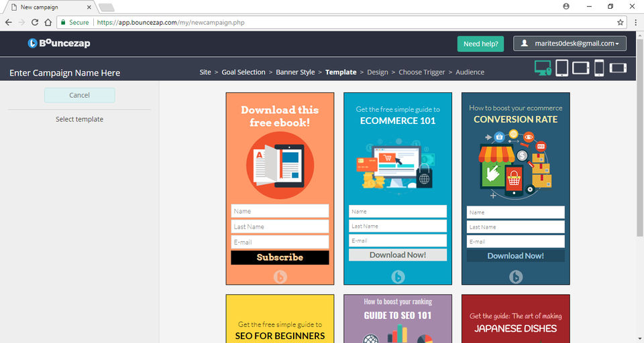Image resolution: width=644 pixels, height=343 pixels.
Task: Switch to landscape tablet preview icon
Action: click(581, 68)
